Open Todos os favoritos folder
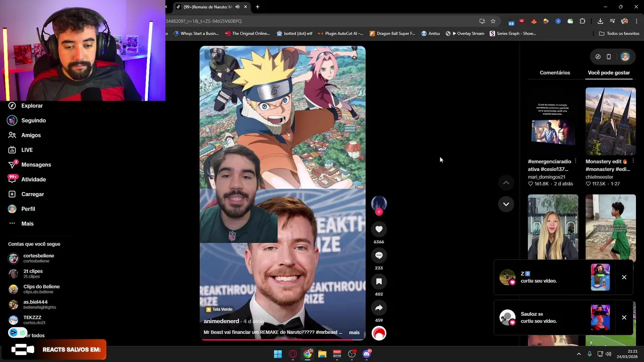The image size is (644, 362). coord(619,34)
